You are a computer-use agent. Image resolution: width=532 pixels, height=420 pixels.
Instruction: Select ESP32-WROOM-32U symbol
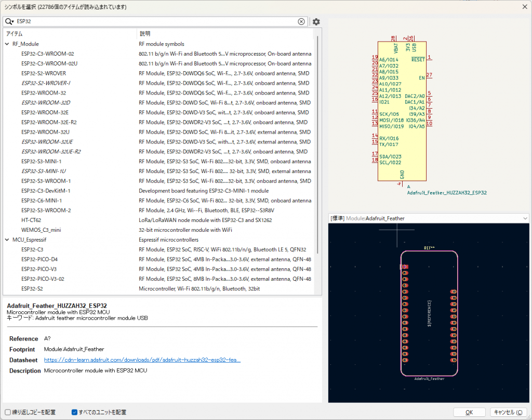tap(46, 132)
